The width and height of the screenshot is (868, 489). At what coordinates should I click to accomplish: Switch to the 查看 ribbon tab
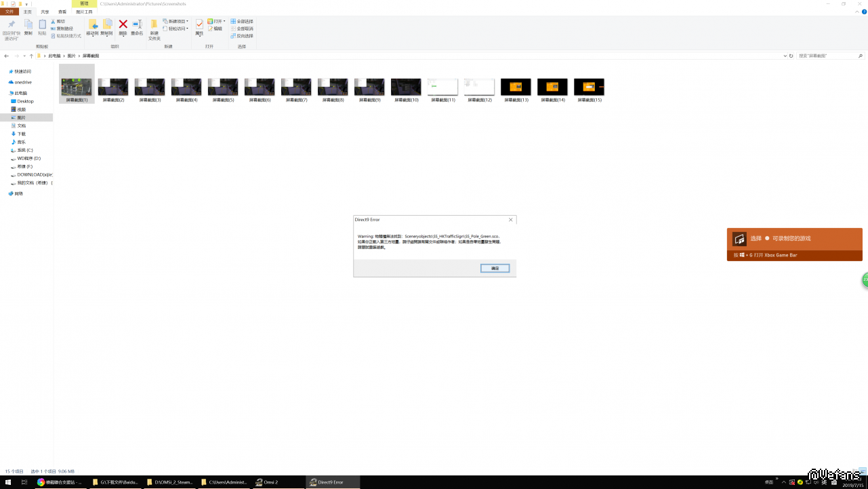(62, 12)
